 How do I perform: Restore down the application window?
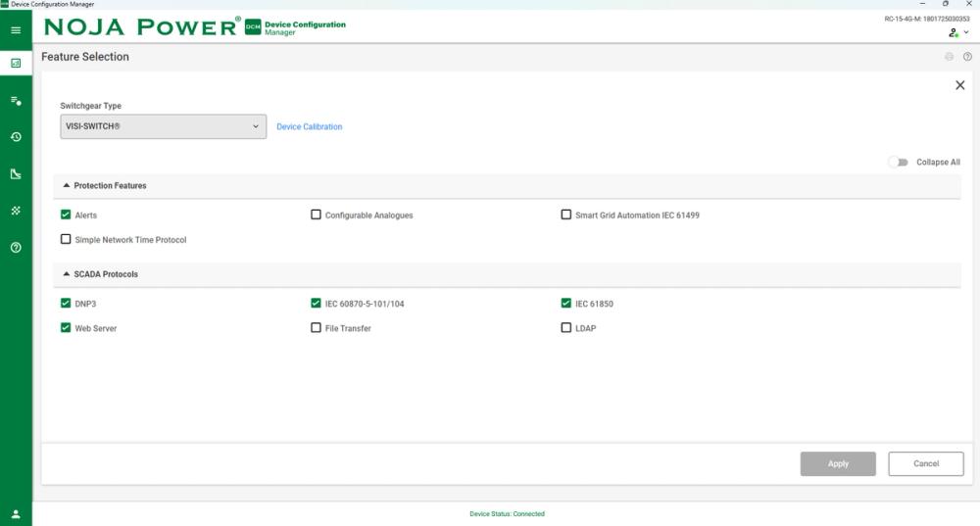[x=946, y=4]
